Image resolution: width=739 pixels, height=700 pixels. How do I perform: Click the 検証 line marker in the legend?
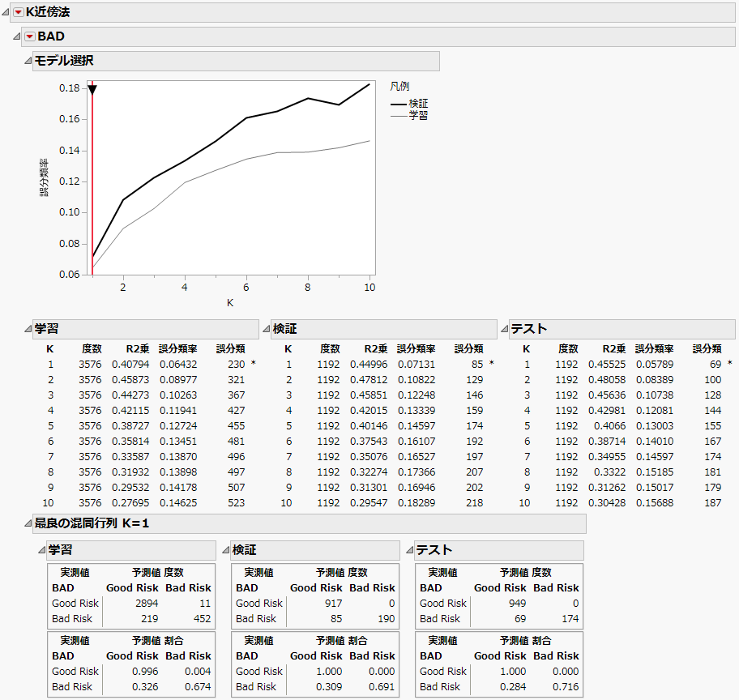point(399,104)
